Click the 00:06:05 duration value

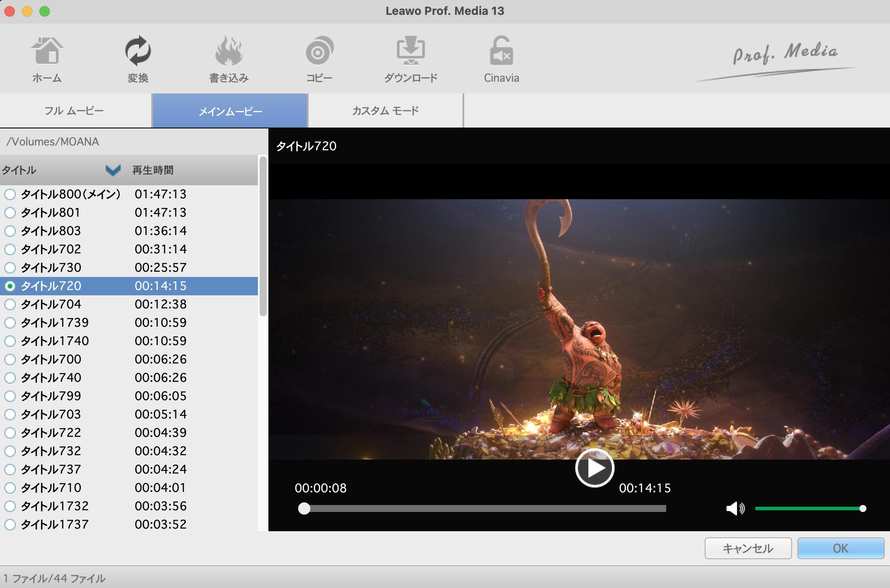(160, 396)
